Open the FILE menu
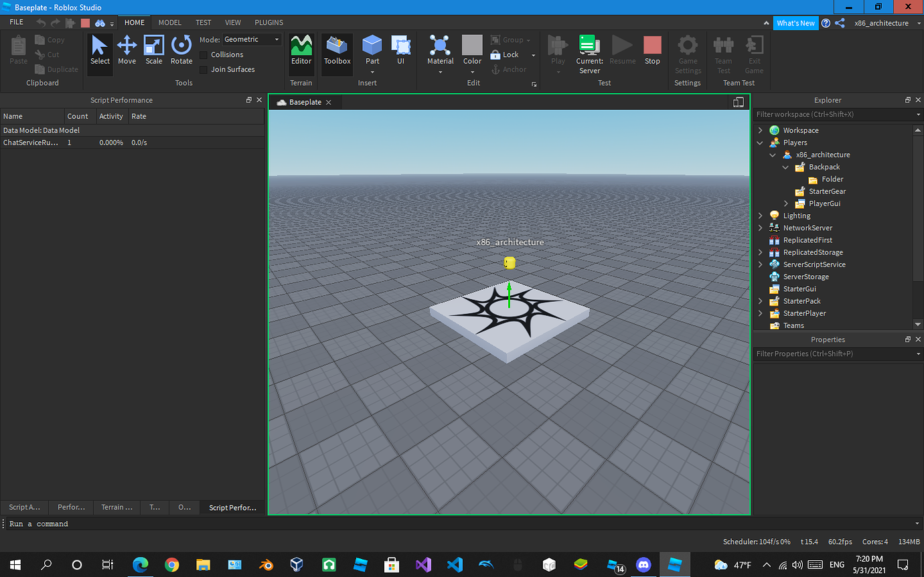Screen dimensions: 924x577 pyautogui.click(x=16, y=22)
